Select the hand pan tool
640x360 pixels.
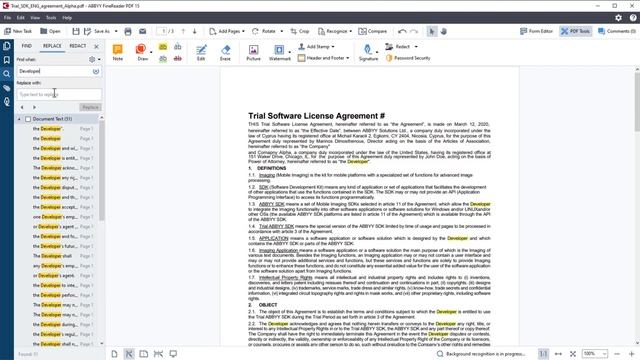(x=443, y=31)
